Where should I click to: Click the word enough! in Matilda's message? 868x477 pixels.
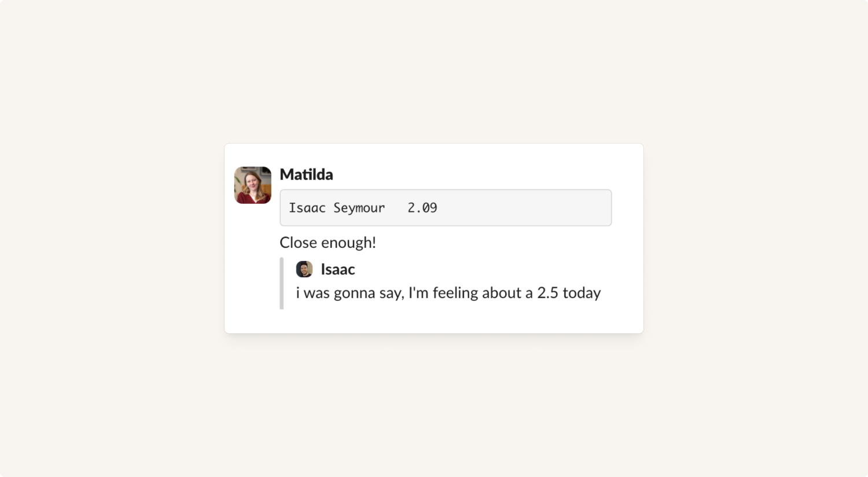pos(348,243)
